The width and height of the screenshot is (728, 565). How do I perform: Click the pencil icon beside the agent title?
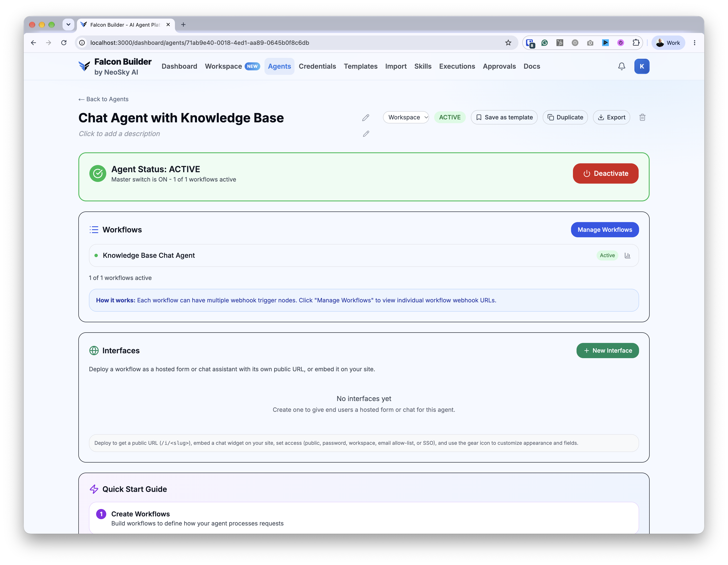[366, 118]
